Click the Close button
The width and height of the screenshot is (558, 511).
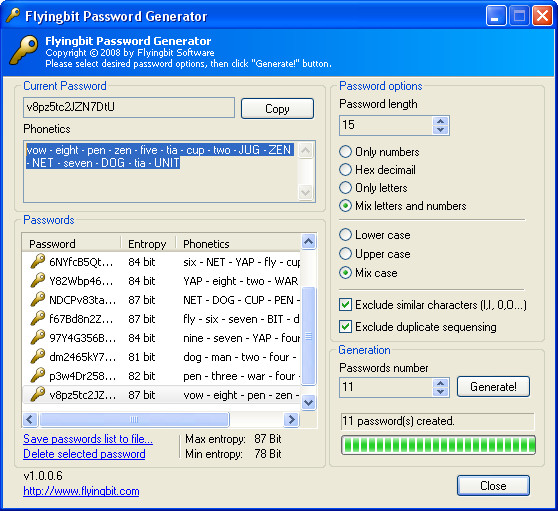493,485
